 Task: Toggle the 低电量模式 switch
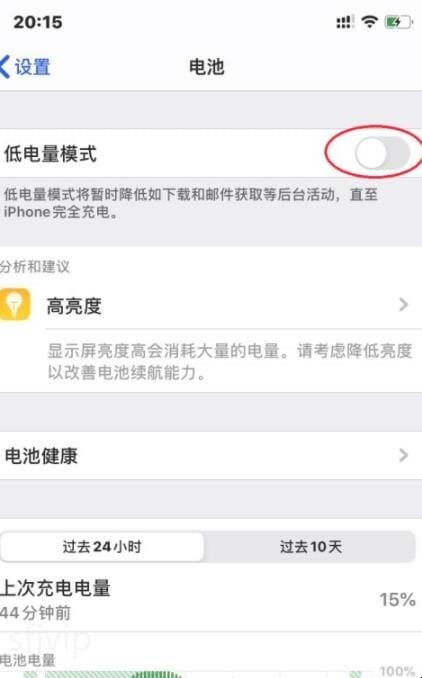pos(382,153)
